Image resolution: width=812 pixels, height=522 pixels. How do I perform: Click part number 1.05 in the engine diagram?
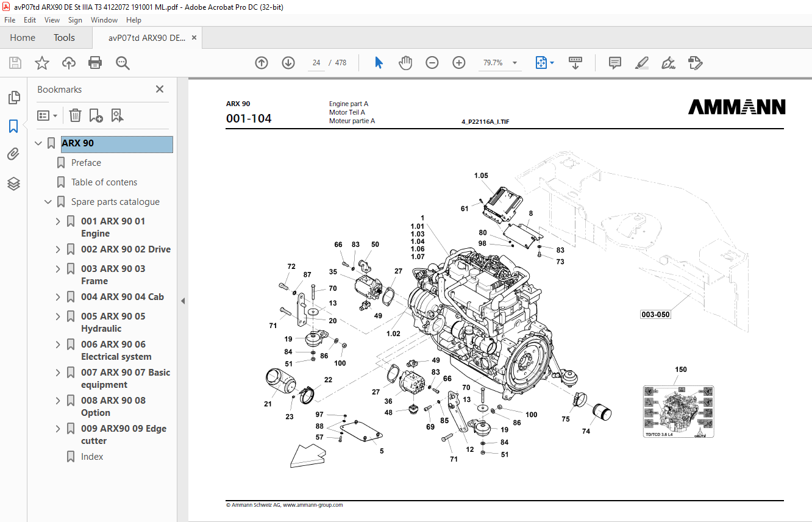[481, 176]
